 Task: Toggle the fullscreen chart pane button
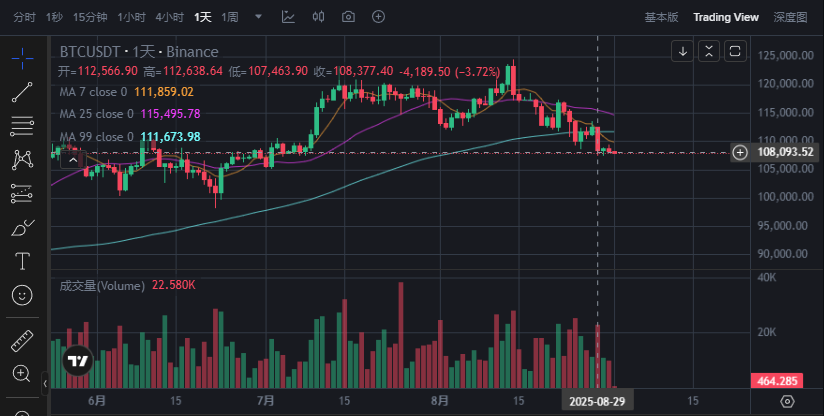click(x=735, y=51)
